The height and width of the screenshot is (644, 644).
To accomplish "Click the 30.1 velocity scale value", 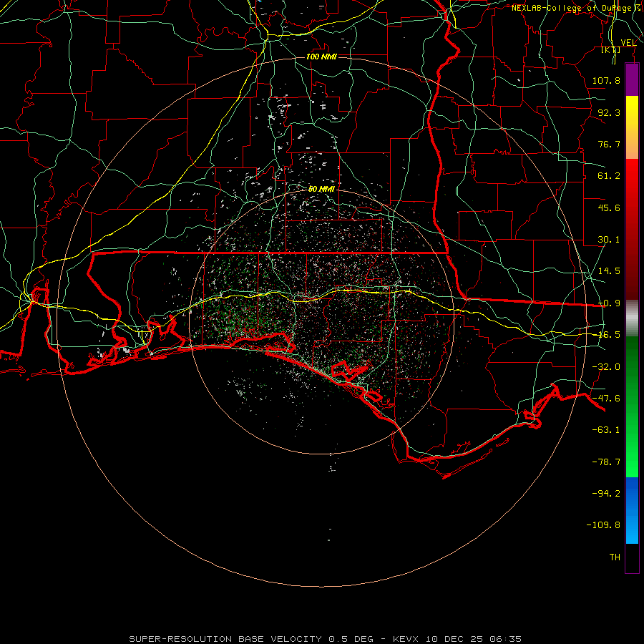I will click(x=609, y=240).
